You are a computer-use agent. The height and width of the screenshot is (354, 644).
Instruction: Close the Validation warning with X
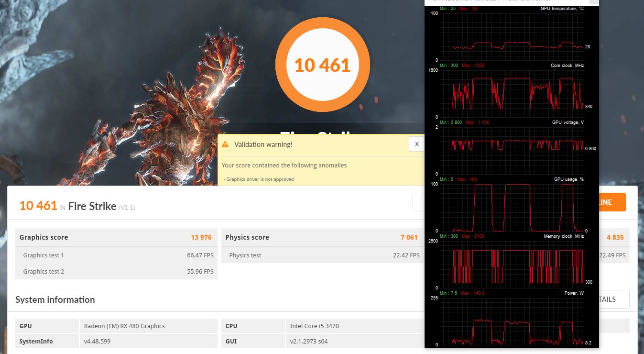point(416,144)
